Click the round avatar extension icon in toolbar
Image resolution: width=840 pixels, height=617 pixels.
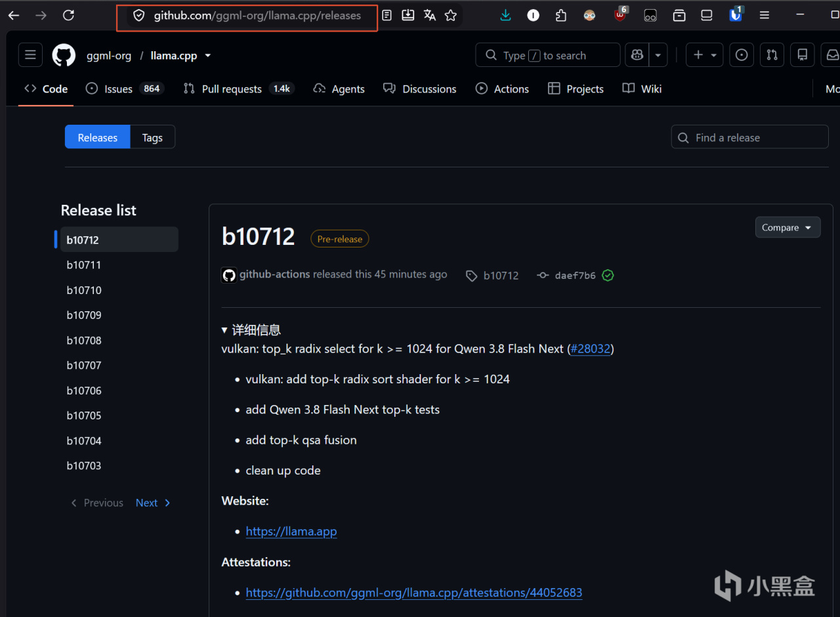pos(589,15)
